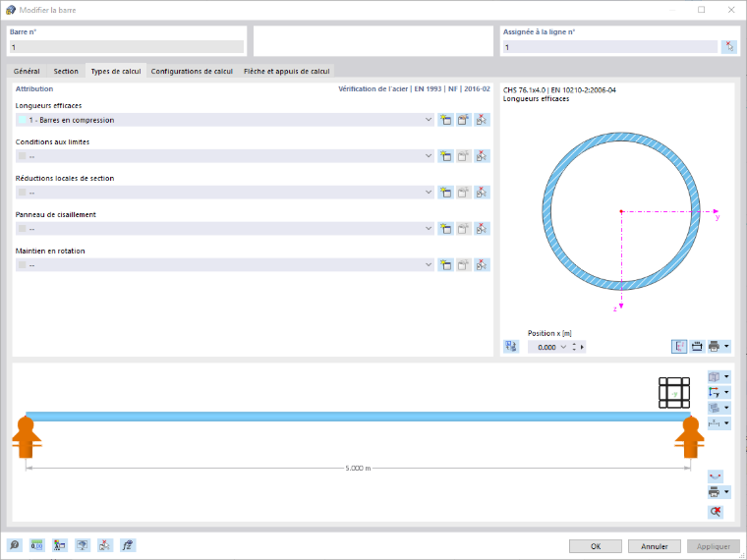Switch to the Section tab
Image resolution: width=747 pixels, height=560 pixels.
[66, 71]
